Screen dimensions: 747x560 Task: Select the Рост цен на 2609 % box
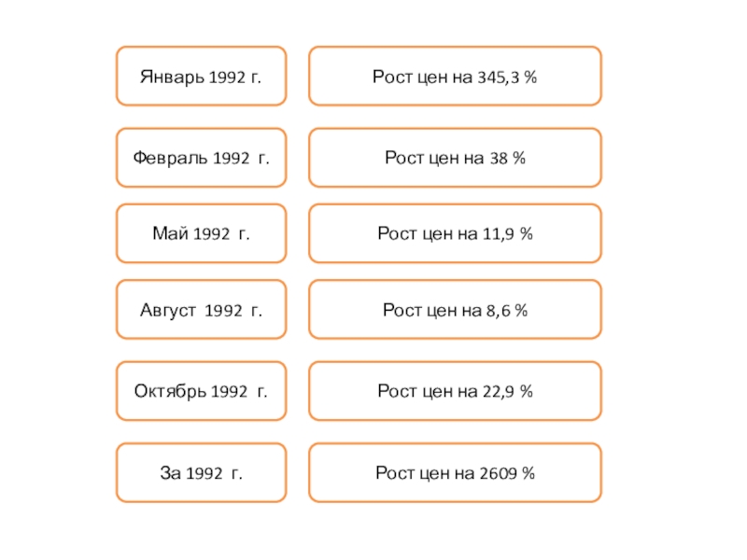pos(455,473)
